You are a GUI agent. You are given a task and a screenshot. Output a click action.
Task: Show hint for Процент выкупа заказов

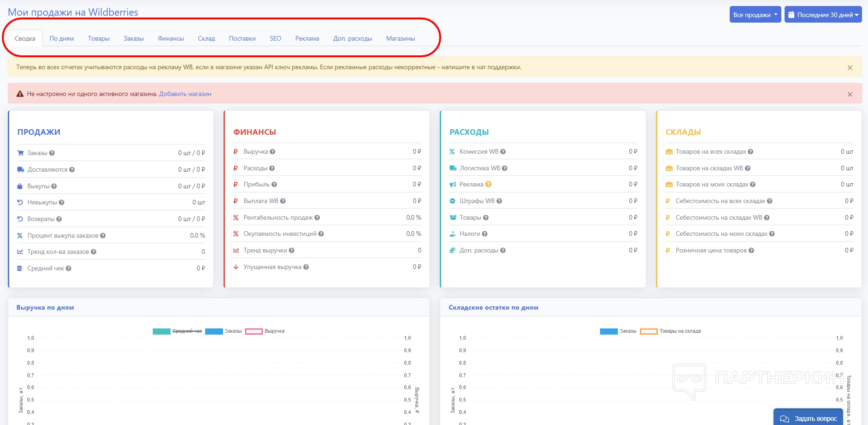[103, 236]
